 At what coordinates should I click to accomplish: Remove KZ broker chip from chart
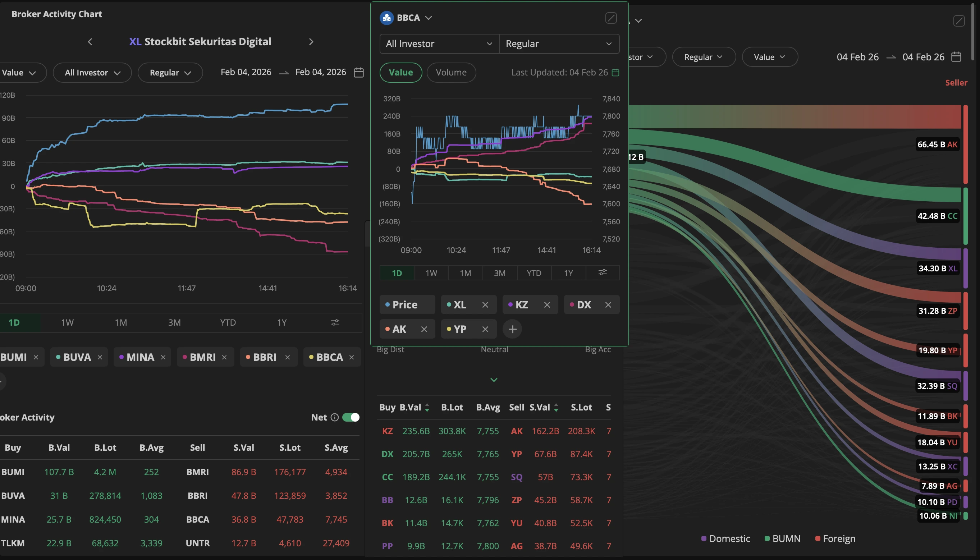click(546, 305)
